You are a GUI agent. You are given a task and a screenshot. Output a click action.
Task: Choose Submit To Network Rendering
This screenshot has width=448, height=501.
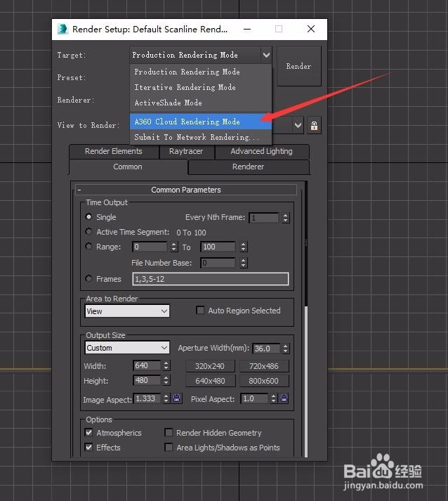[x=201, y=138]
